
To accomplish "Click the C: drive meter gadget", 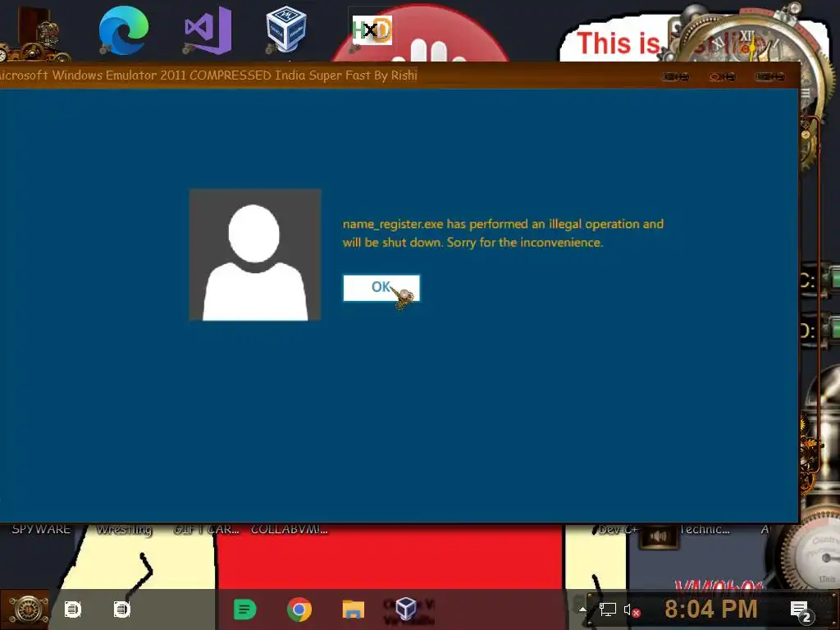I will tap(819, 281).
